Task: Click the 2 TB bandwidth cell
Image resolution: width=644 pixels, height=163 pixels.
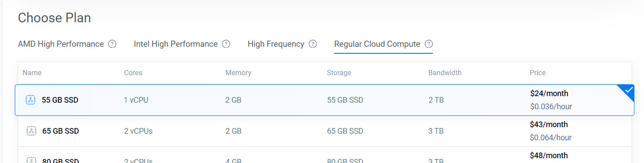Action: click(436, 100)
